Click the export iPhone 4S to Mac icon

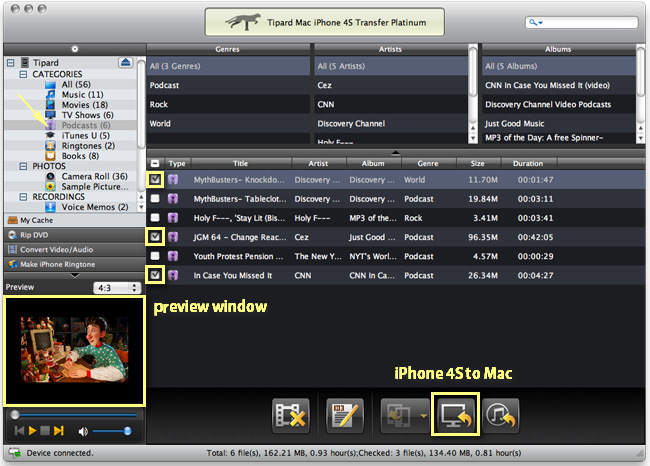(x=456, y=415)
